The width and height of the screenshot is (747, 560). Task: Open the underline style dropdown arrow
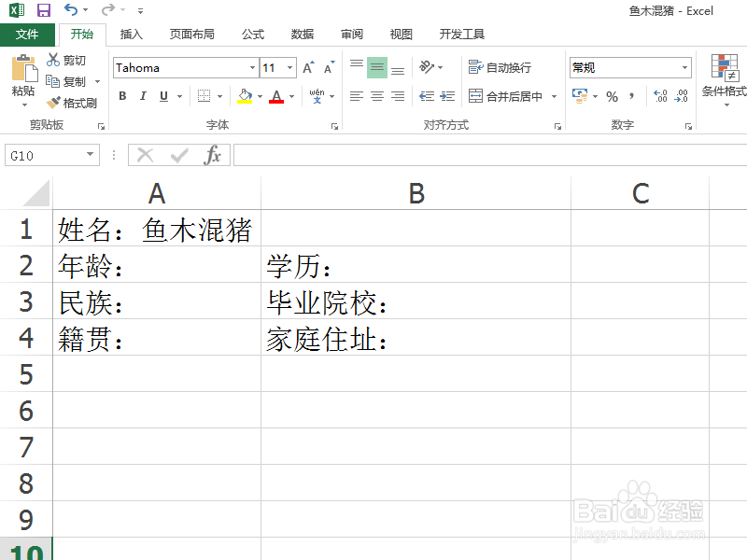pos(179,97)
